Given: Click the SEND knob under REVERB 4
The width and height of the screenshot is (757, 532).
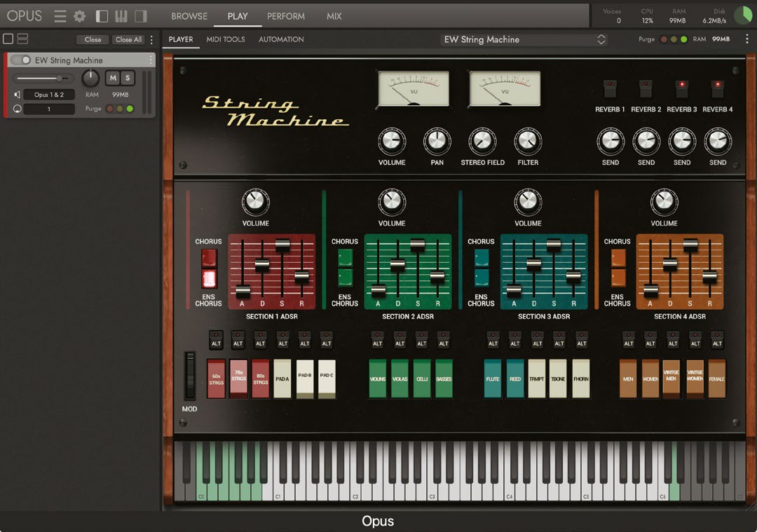Looking at the screenshot, I should coord(718,141).
